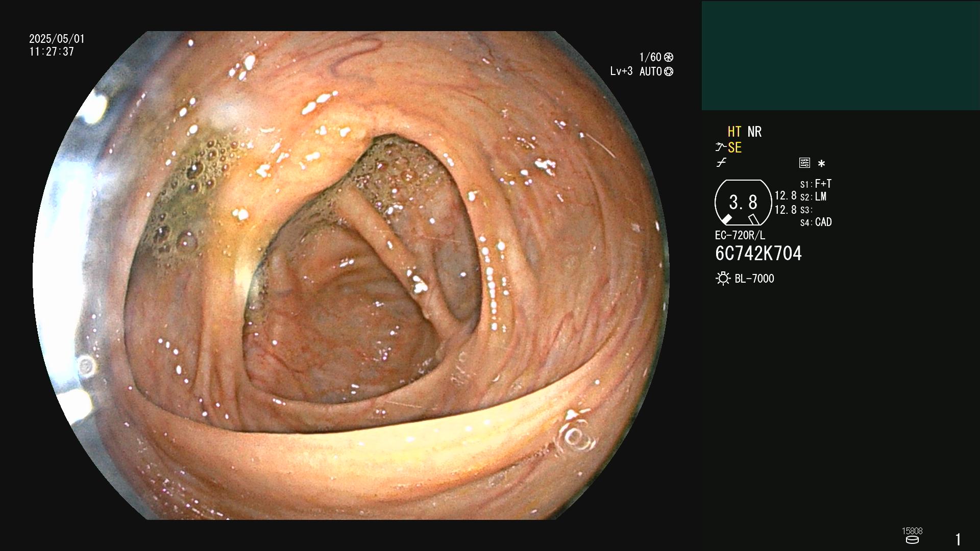
Task: Click the date 2025/05/01
Action: tap(57, 39)
